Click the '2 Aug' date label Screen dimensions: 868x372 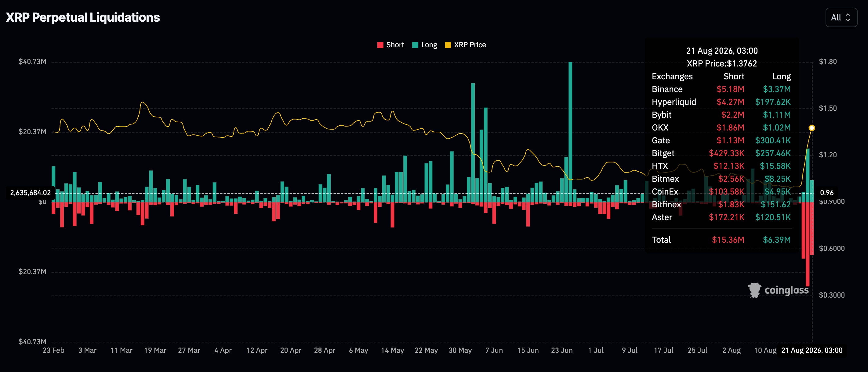pyautogui.click(x=731, y=350)
